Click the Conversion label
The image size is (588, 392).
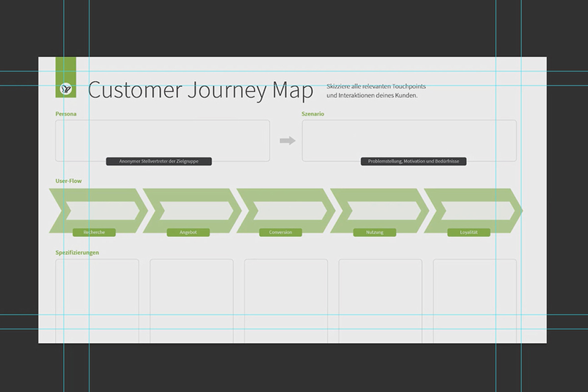(x=281, y=232)
